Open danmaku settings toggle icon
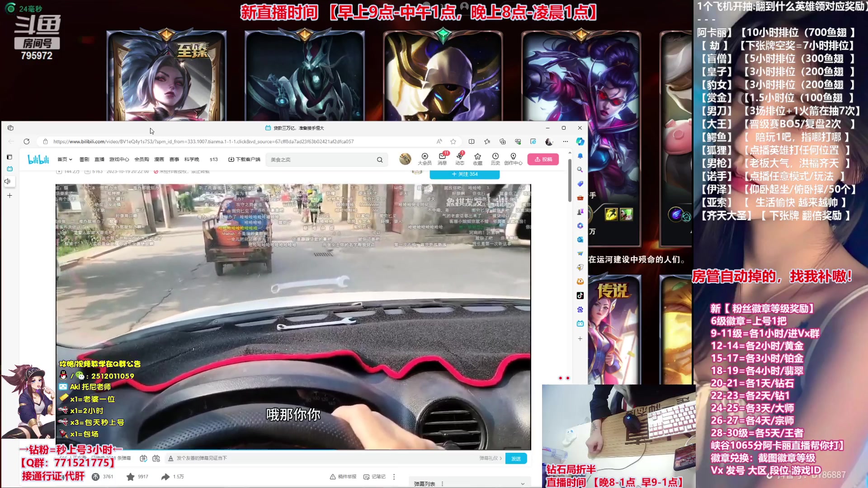Viewport: 868px width, 488px height. click(156, 458)
